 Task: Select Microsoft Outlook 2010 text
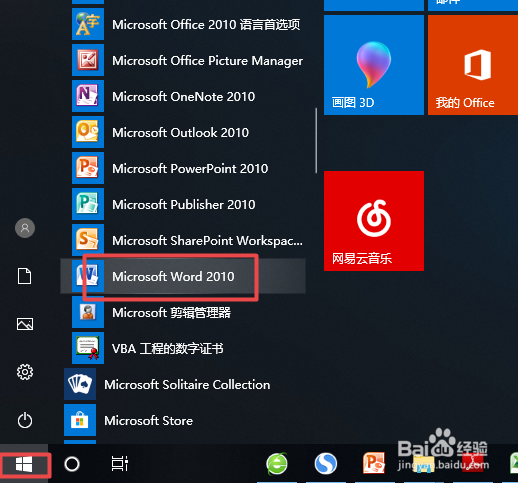pos(181,133)
